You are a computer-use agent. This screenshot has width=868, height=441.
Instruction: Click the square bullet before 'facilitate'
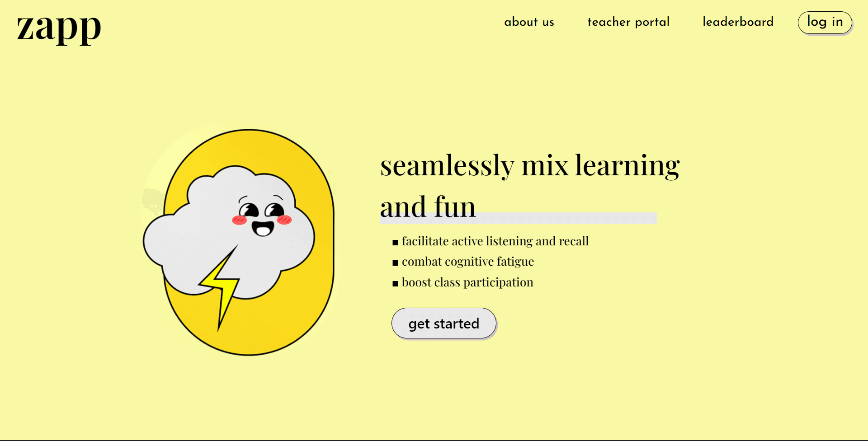[395, 243]
